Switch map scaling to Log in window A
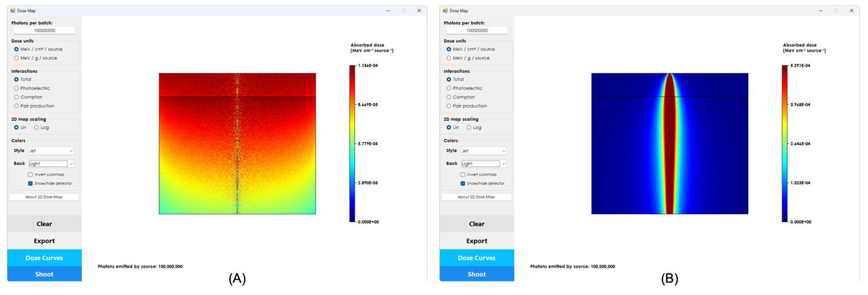The height and width of the screenshot is (295, 868). 41,127
